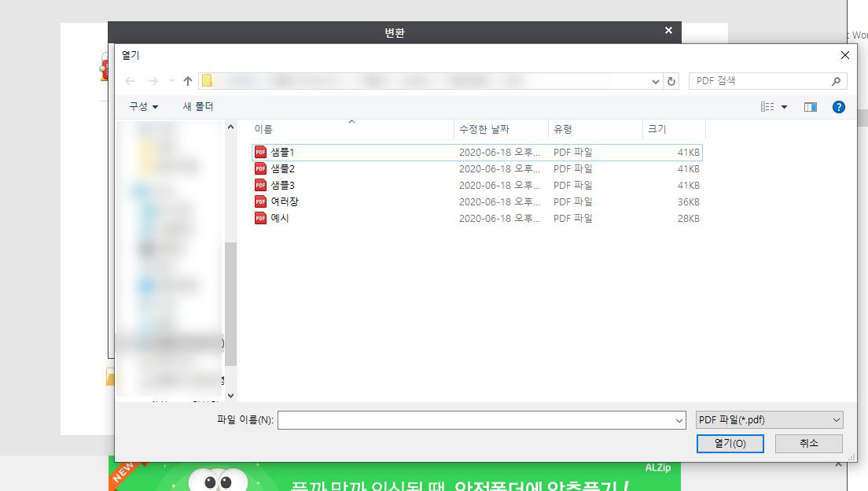
Task: Close the ALZip advertisement banner
Action: point(838,464)
